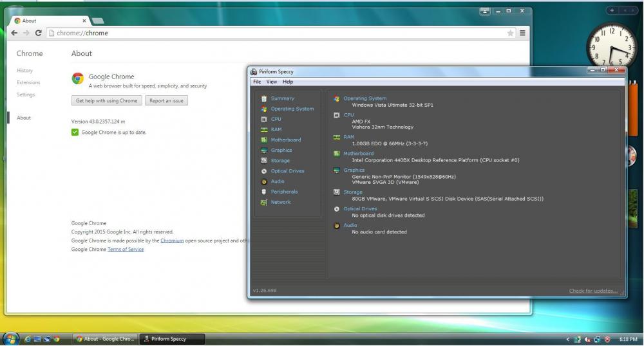Image resolution: width=644 pixels, height=346 pixels.
Task: Bookmark this page with the star icon
Action: pos(510,33)
